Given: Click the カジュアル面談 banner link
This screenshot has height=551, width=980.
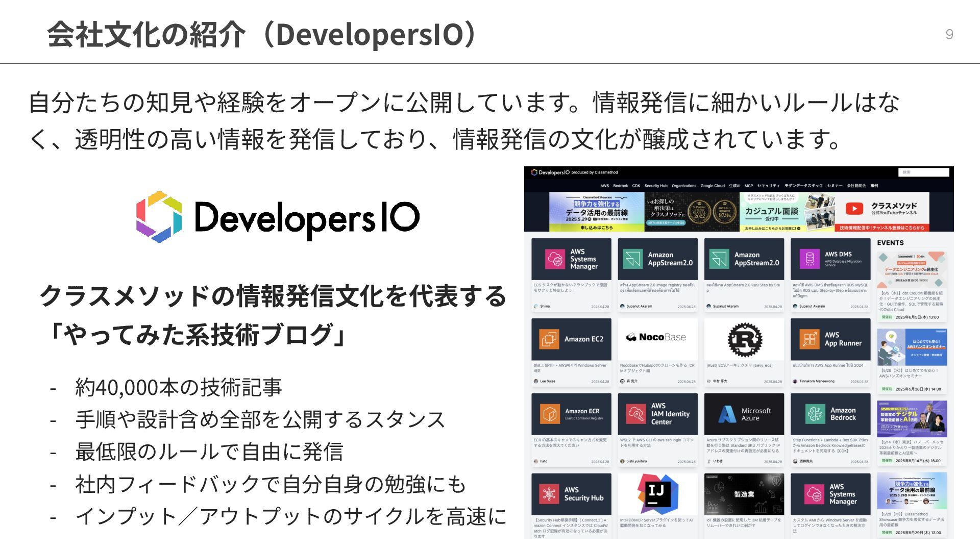Looking at the screenshot, I should 771,212.
